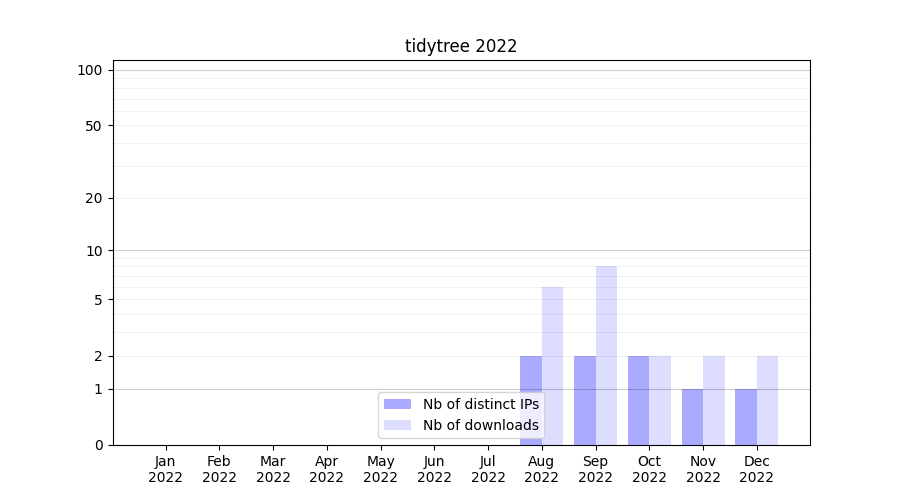
Task: Click the 'Nb of downloads' legend swatch
Action: click(398, 425)
